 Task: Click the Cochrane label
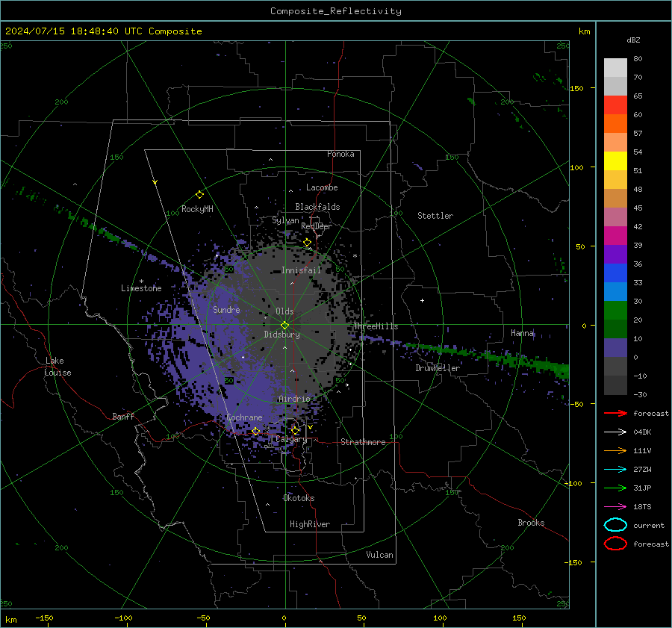(x=244, y=417)
